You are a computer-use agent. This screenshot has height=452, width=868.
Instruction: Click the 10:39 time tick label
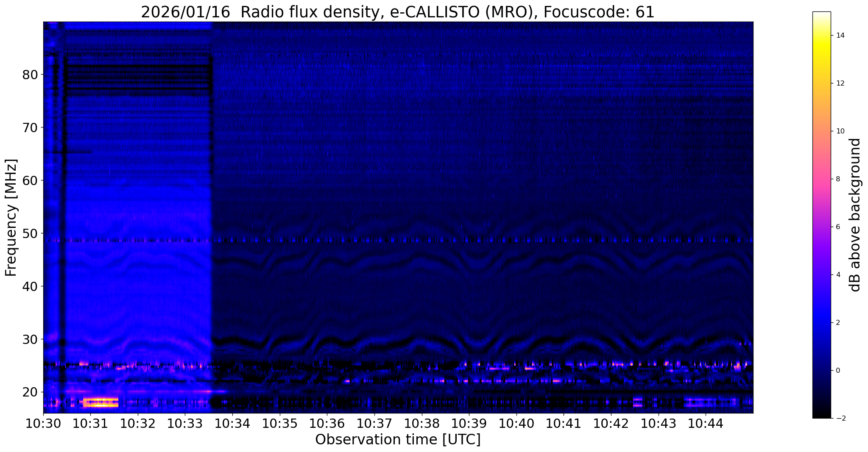click(469, 424)
